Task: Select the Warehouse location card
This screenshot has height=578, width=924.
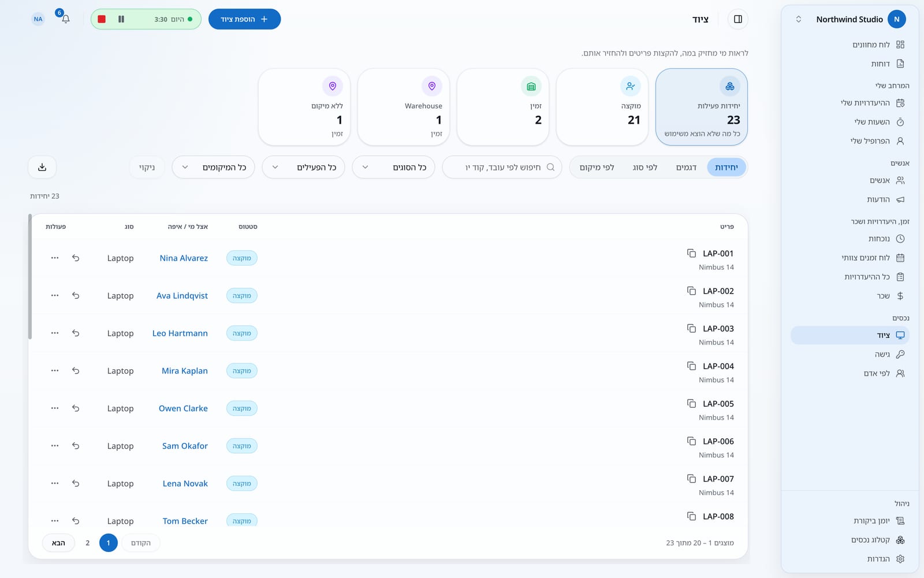Action: (x=404, y=107)
